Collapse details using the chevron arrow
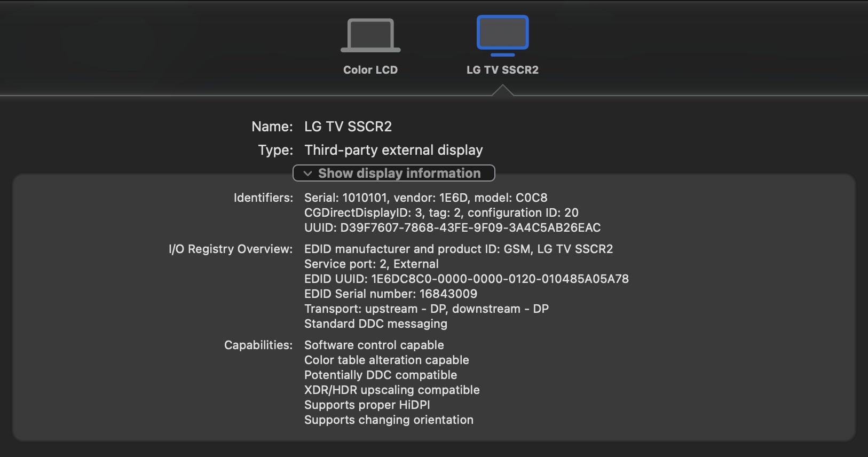 pyautogui.click(x=307, y=174)
